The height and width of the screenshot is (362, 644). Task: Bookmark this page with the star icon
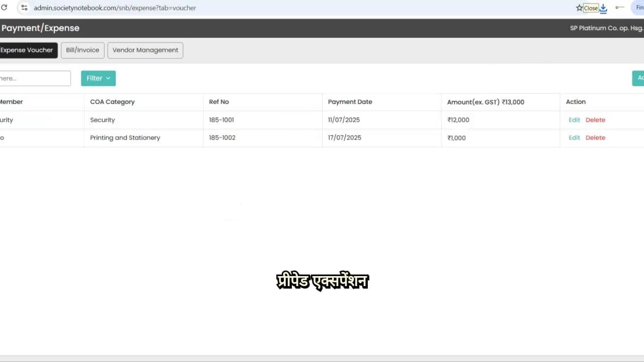[x=579, y=8]
